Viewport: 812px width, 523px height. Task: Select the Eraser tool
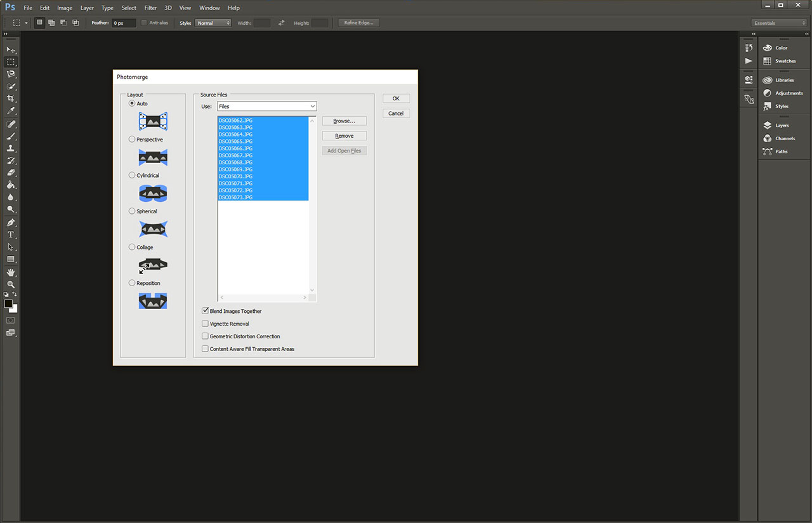click(x=11, y=173)
